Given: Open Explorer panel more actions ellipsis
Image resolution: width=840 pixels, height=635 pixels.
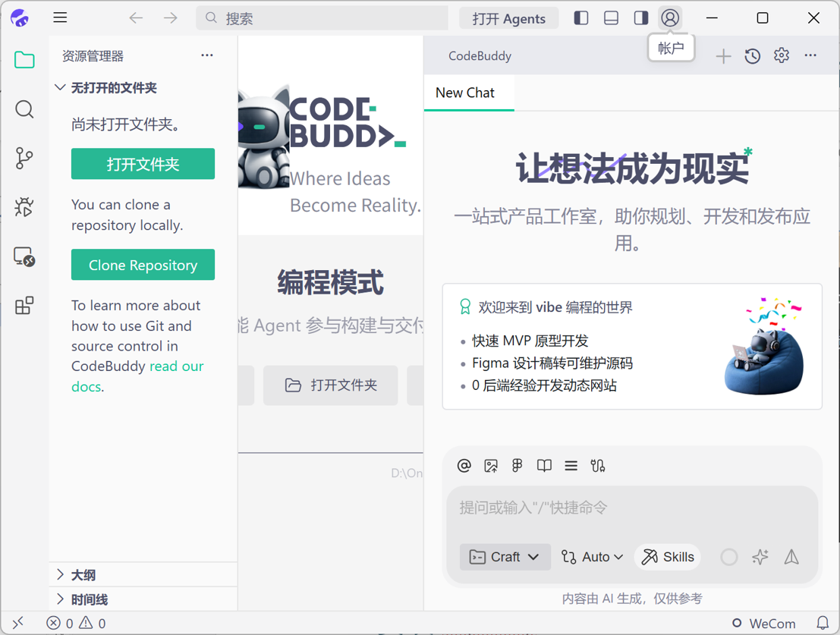Looking at the screenshot, I should [x=207, y=55].
